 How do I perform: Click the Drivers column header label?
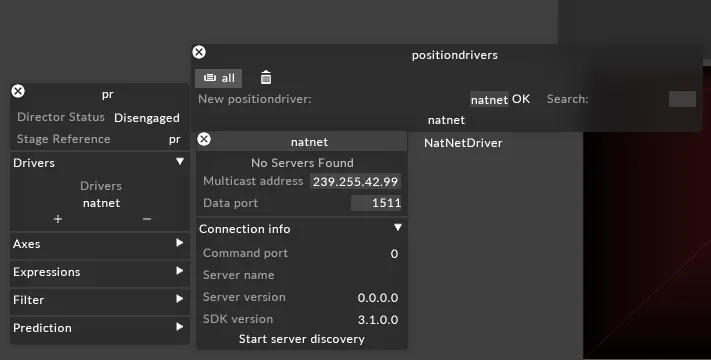tap(101, 186)
